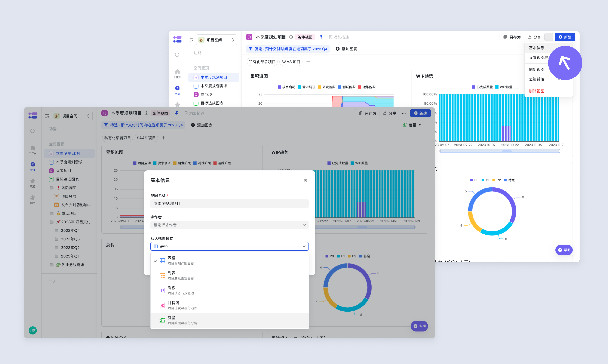Click the search icon in back window rail
608x364 pixels.
[x=177, y=55]
